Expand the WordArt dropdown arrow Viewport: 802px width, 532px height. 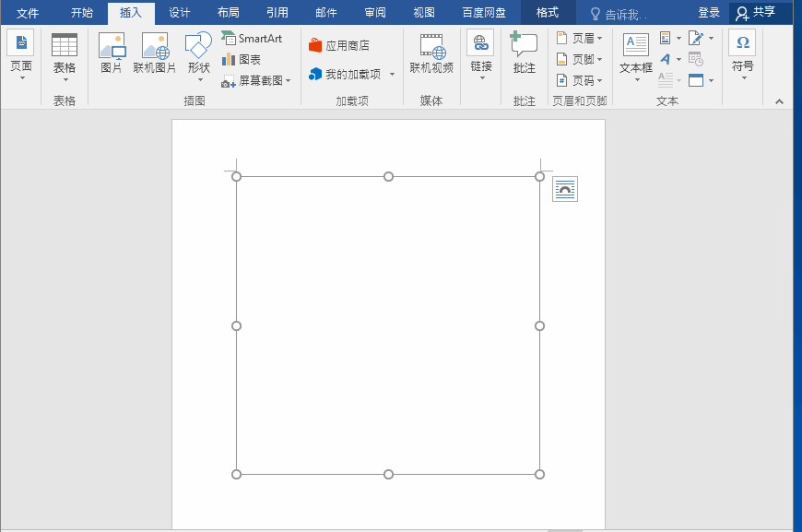678,59
